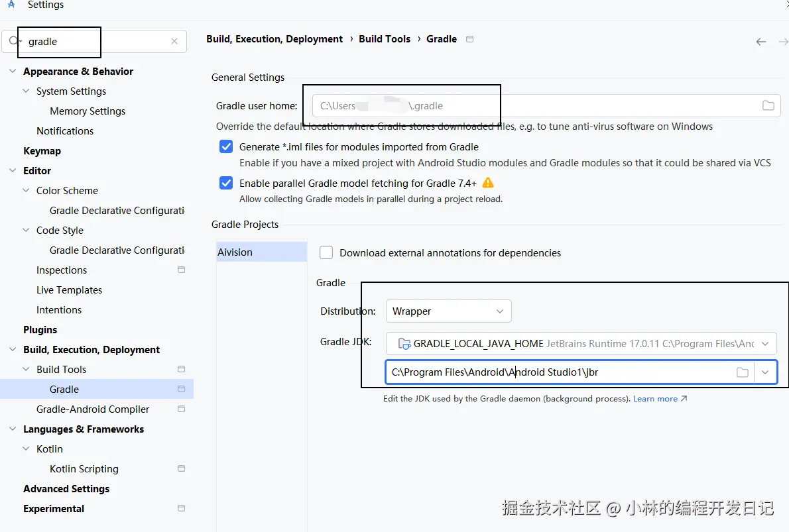Collapse Build, Execution, Deployment section
The width and height of the screenshot is (789, 532).
(x=13, y=349)
